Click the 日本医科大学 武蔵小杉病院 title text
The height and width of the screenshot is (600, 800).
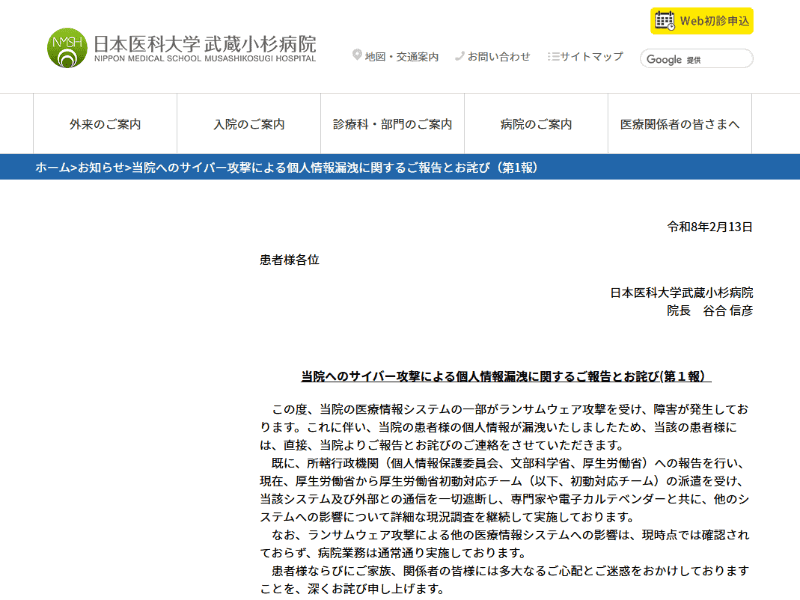coord(205,44)
